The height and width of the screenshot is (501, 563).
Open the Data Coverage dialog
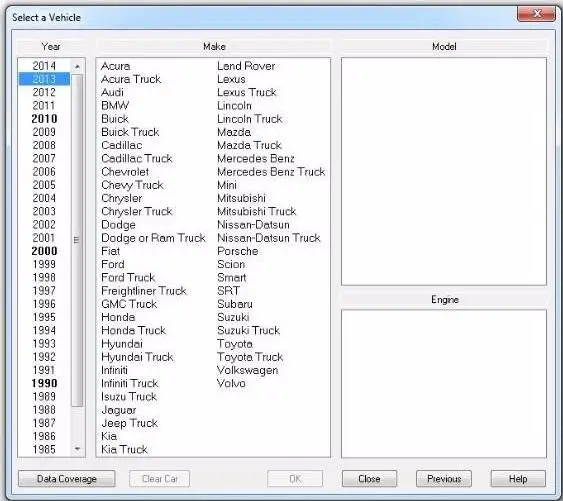(x=66, y=478)
